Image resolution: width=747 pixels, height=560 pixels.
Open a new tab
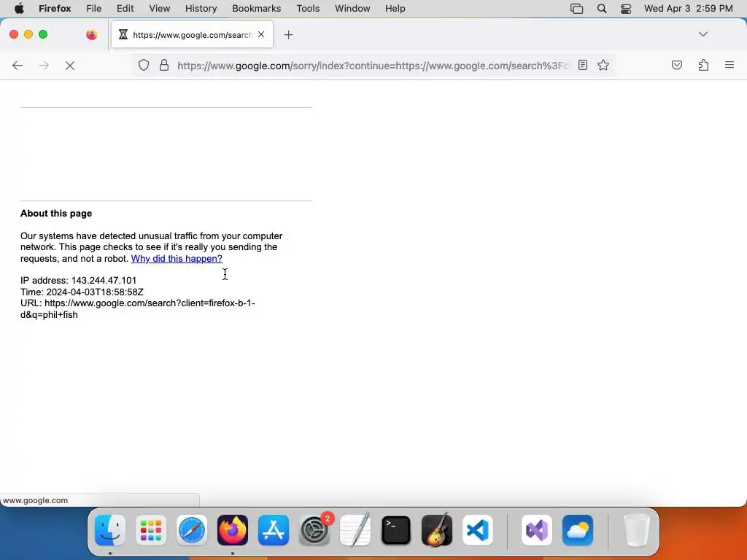(288, 35)
